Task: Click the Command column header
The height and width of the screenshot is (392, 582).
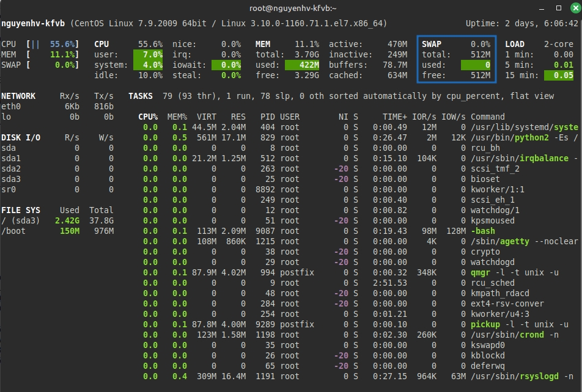Action: coord(487,117)
